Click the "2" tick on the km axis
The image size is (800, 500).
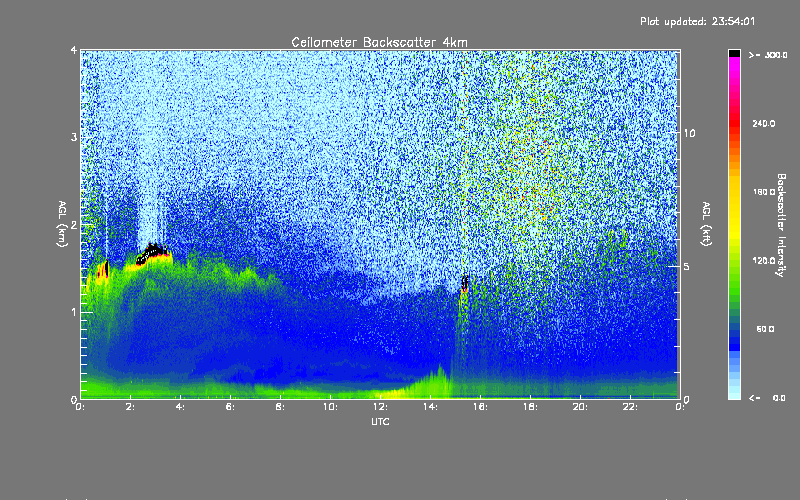click(x=74, y=225)
